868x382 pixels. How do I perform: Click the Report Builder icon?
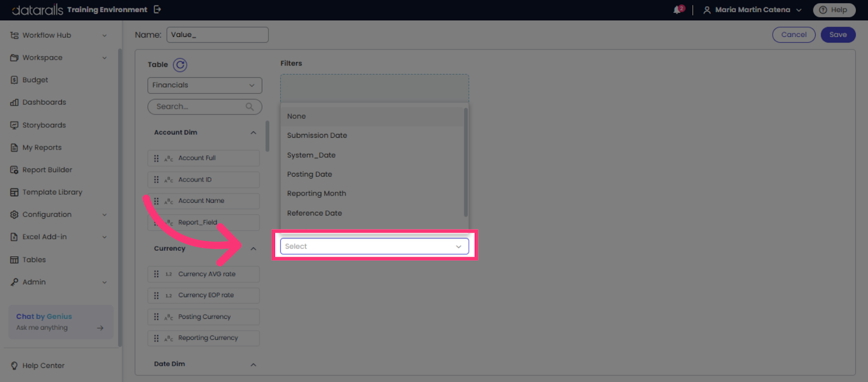coord(14,170)
